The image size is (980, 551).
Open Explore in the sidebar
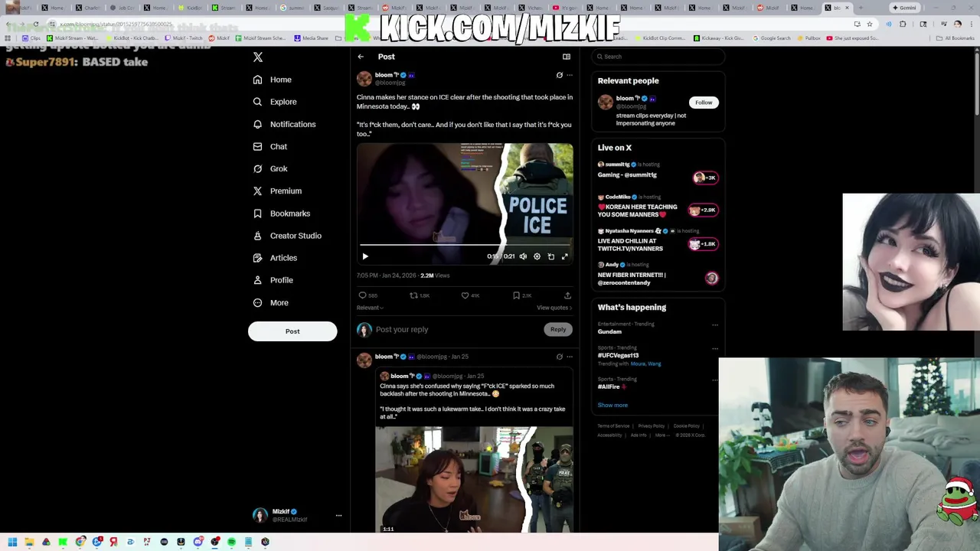[275, 102]
